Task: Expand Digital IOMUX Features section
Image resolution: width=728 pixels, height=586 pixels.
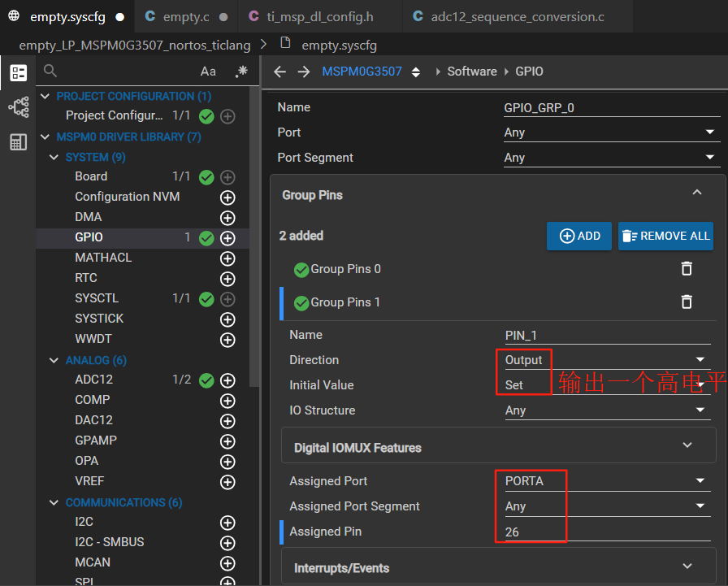Action: click(x=687, y=445)
